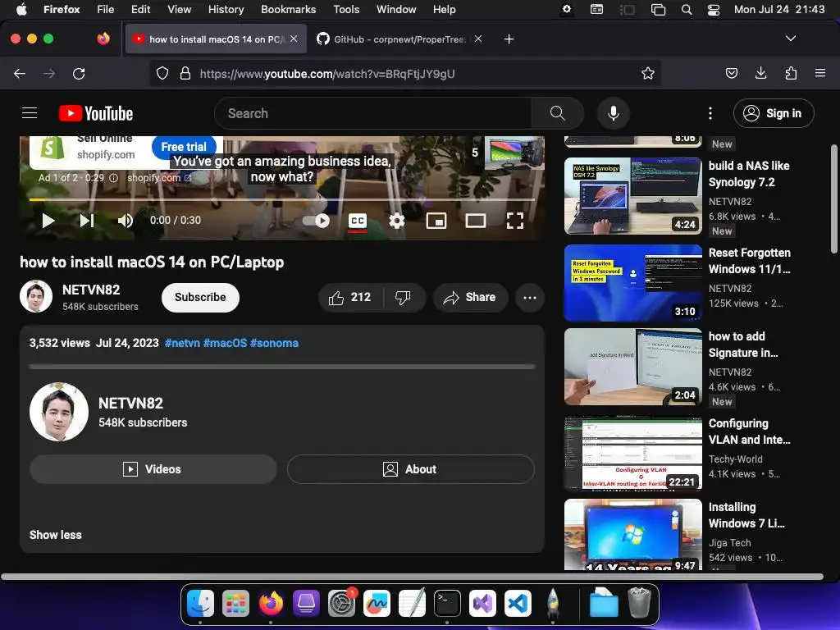Viewport: 840px width, 630px height.
Task: Focus the YouTube search box
Action: [x=373, y=113]
